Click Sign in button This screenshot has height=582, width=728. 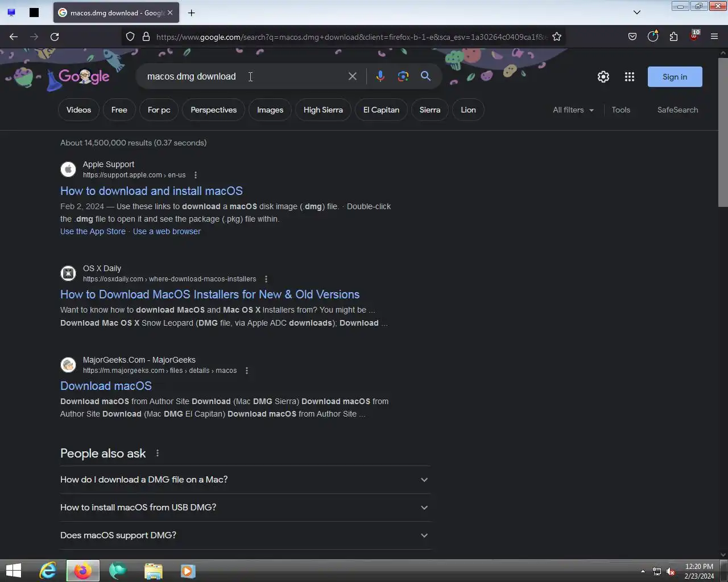(675, 77)
